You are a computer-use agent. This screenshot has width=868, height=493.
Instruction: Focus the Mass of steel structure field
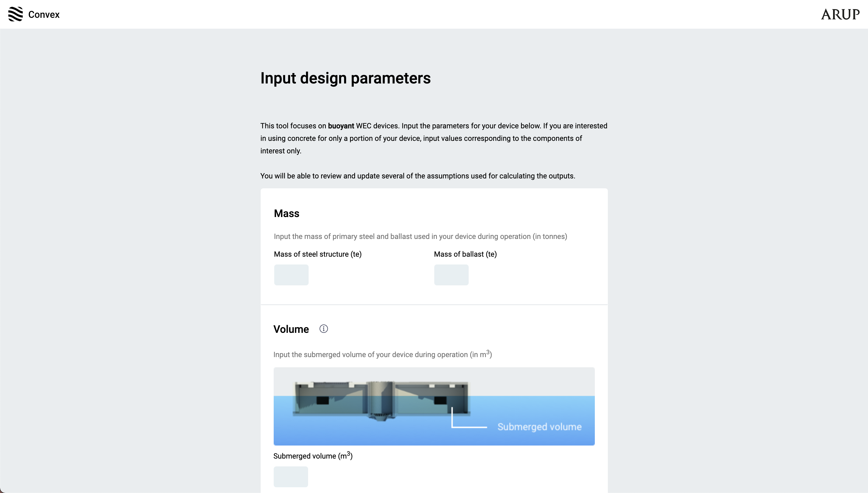point(291,275)
